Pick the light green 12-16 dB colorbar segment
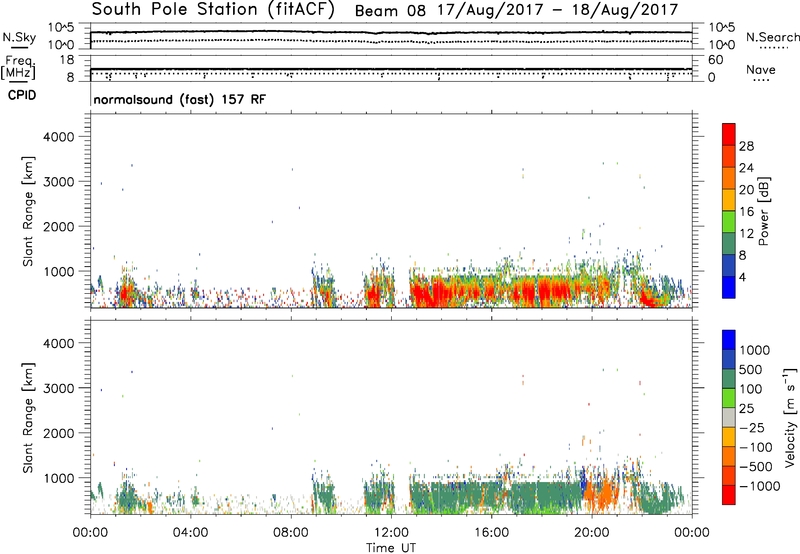 [x=729, y=222]
